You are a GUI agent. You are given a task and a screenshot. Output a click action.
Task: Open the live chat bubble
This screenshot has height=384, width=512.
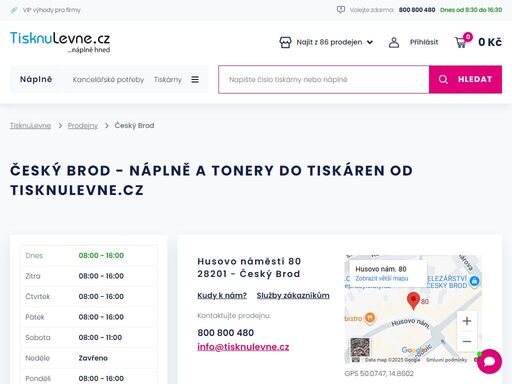[x=489, y=362]
